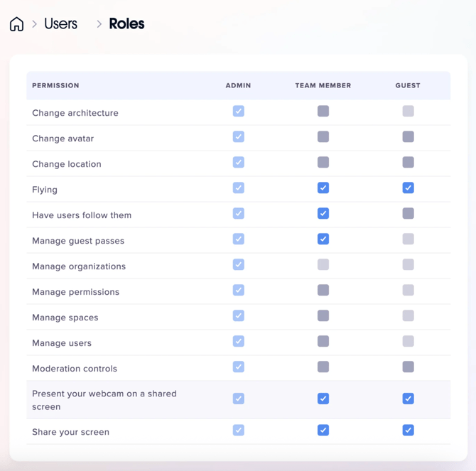Enable Change architecture for Team Member
The width and height of the screenshot is (476, 471).
[323, 112]
